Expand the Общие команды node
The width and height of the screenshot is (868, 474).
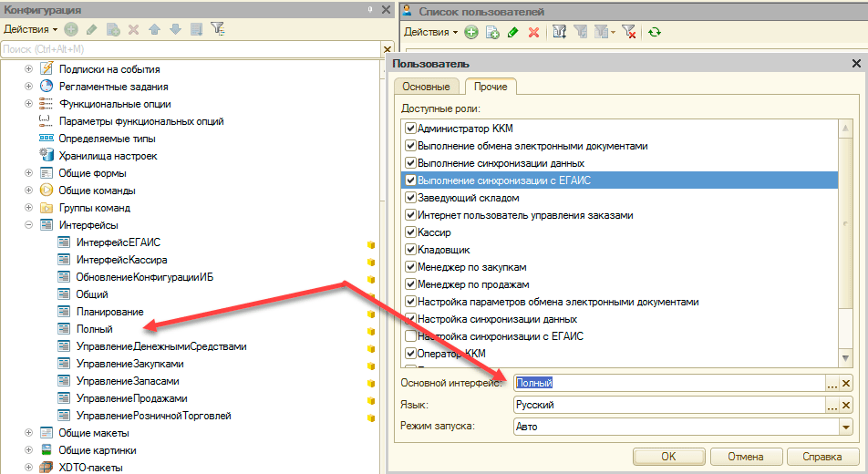tap(29, 190)
